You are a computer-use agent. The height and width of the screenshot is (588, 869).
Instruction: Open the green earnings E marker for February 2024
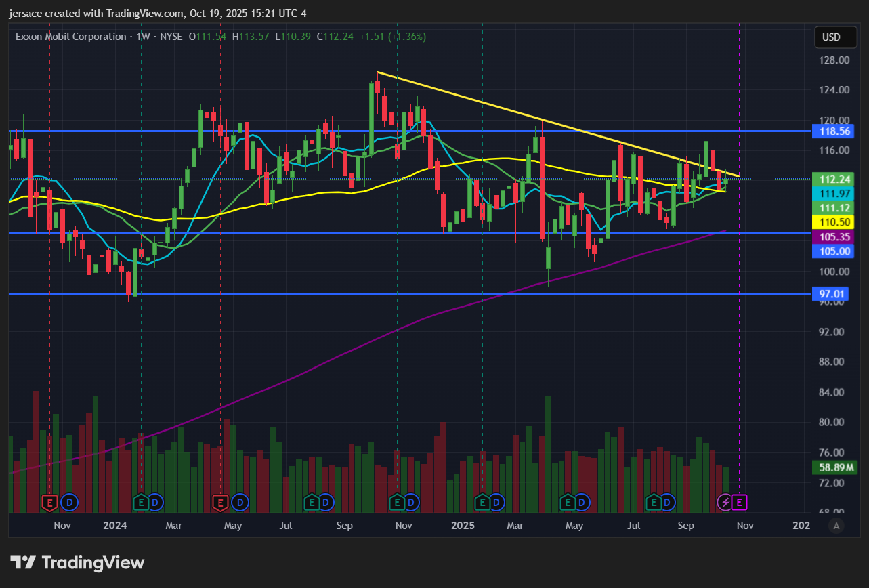pyautogui.click(x=140, y=502)
